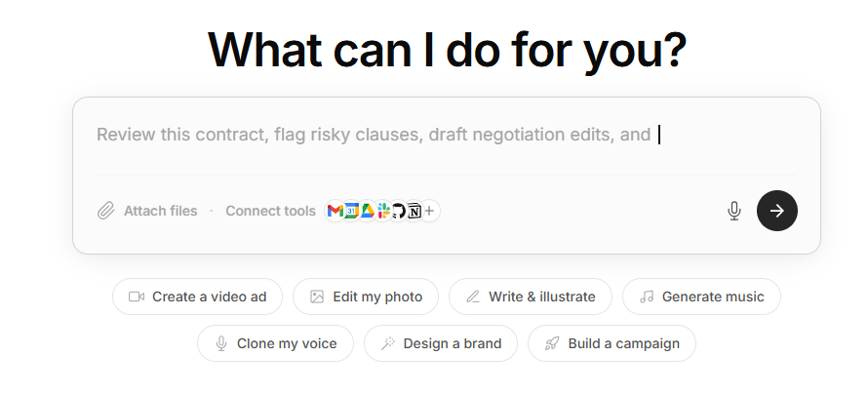Viewport: 868px width, 397px height.
Task: Connect the Gmail tool icon
Action: coord(335,211)
